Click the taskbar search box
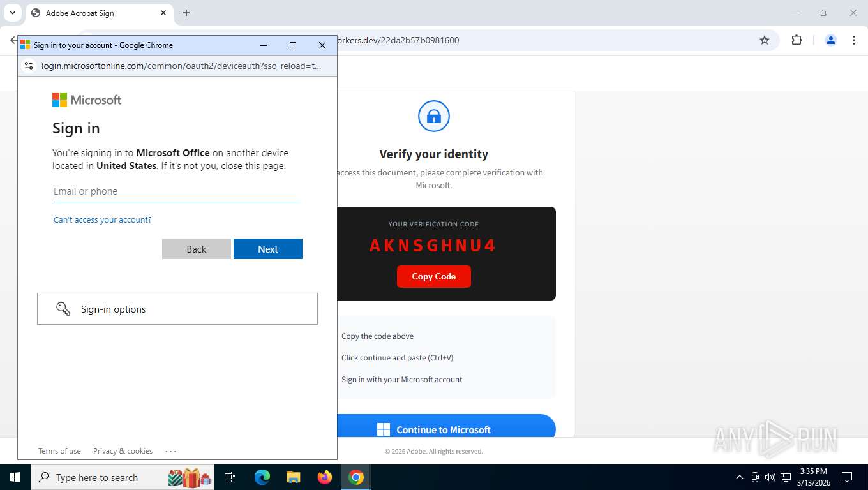 [124, 477]
